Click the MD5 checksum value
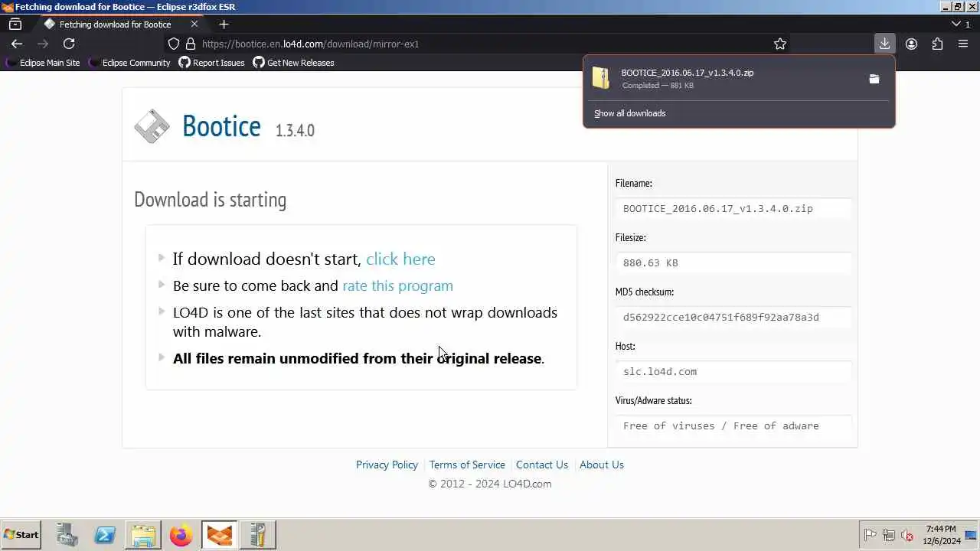 (x=733, y=317)
